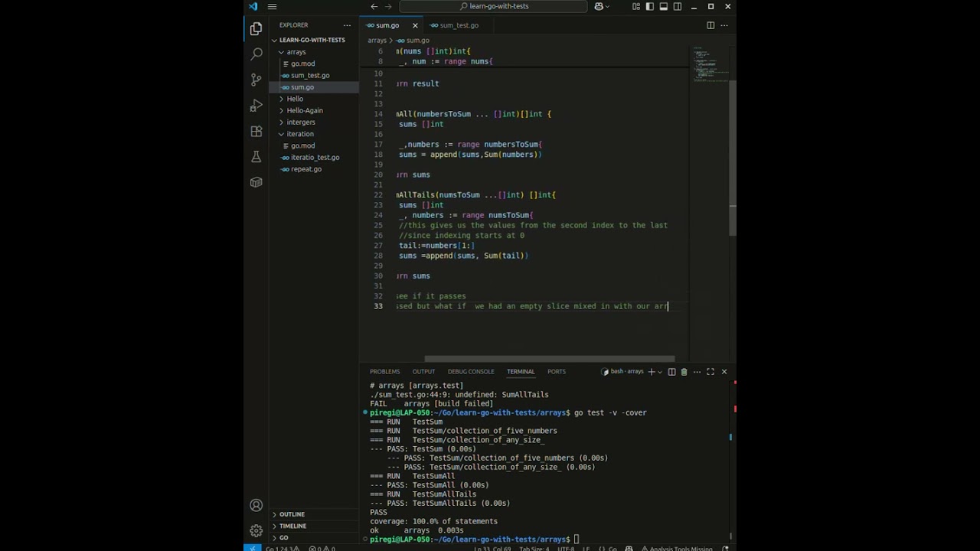The width and height of the screenshot is (980, 551).
Task: Add a new terminal with plus icon
Action: [652, 372]
